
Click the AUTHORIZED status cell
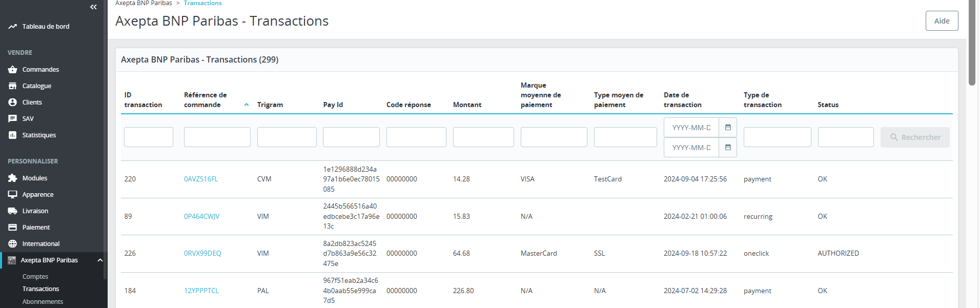tap(838, 253)
